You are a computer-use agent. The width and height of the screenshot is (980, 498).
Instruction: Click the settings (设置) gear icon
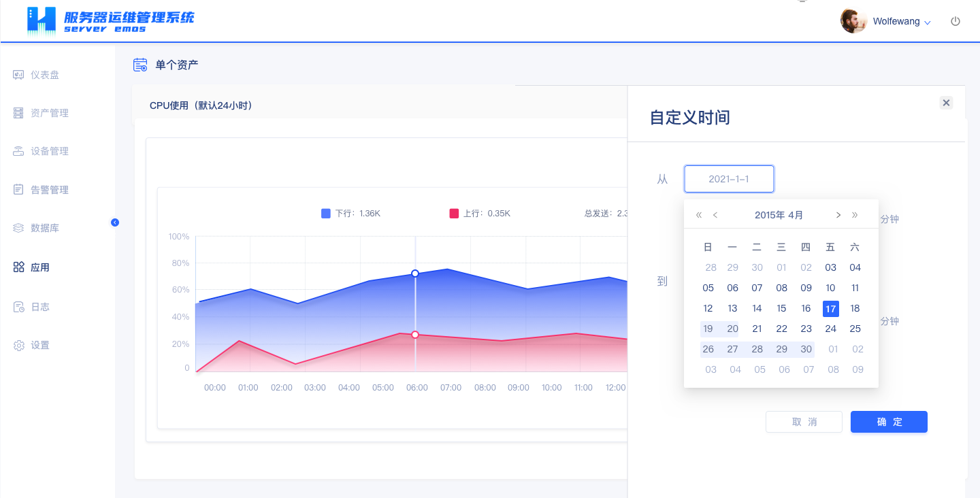point(18,346)
